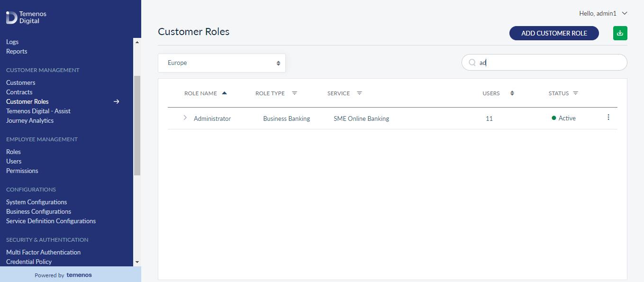
Task: Open the Europe region dropdown
Action: 222,63
